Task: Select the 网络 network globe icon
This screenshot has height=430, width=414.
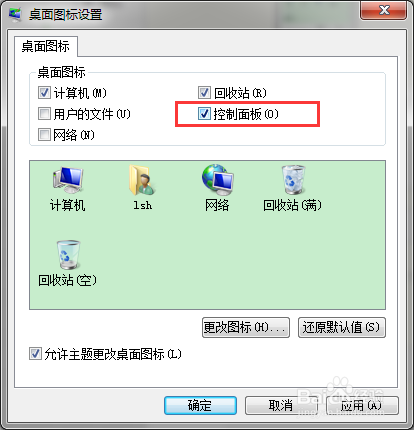Action: [x=217, y=180]
